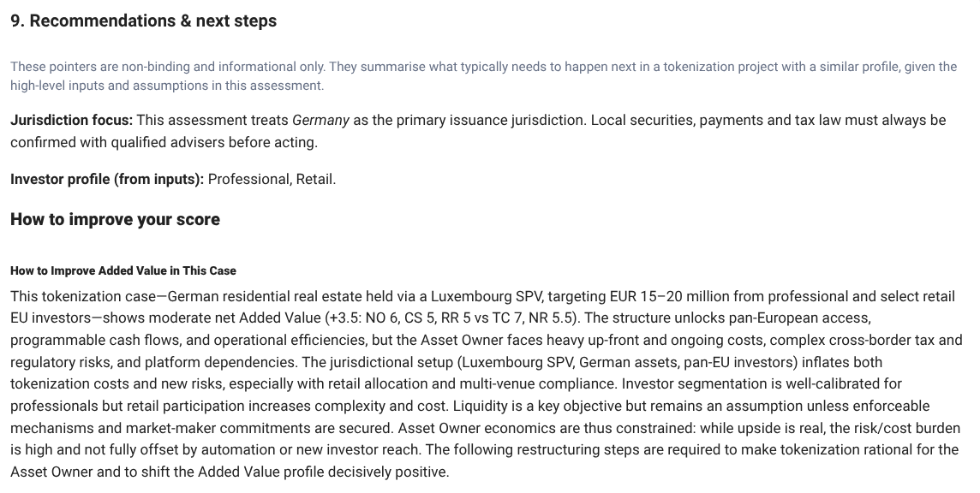Click the bold 'Jurisdiction focus:' label
This screenshot has width=980, height=493.
71,121
